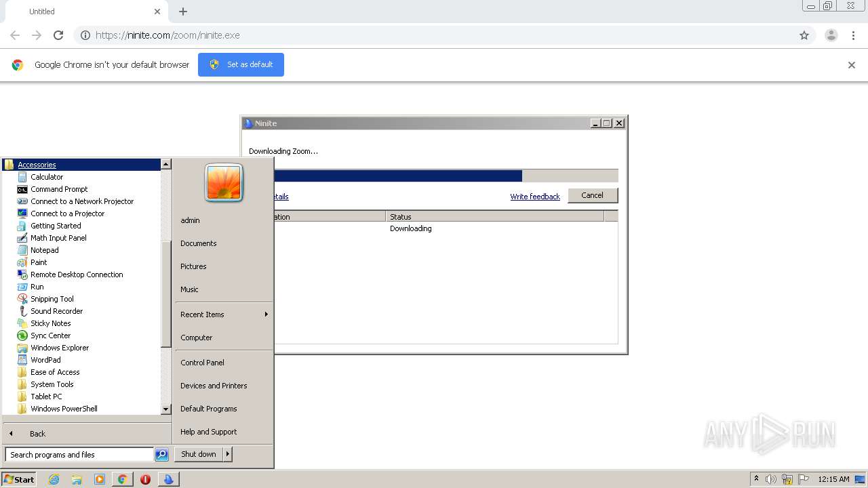Screen dimensions: 868x488
Task: Click the red Opera taskbar icon
Action: (145, 479)
